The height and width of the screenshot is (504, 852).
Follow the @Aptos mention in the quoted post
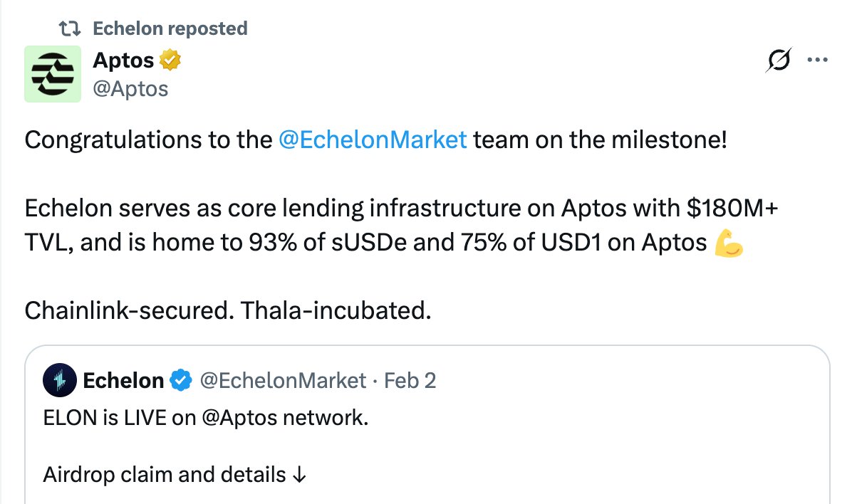[239, 417]
